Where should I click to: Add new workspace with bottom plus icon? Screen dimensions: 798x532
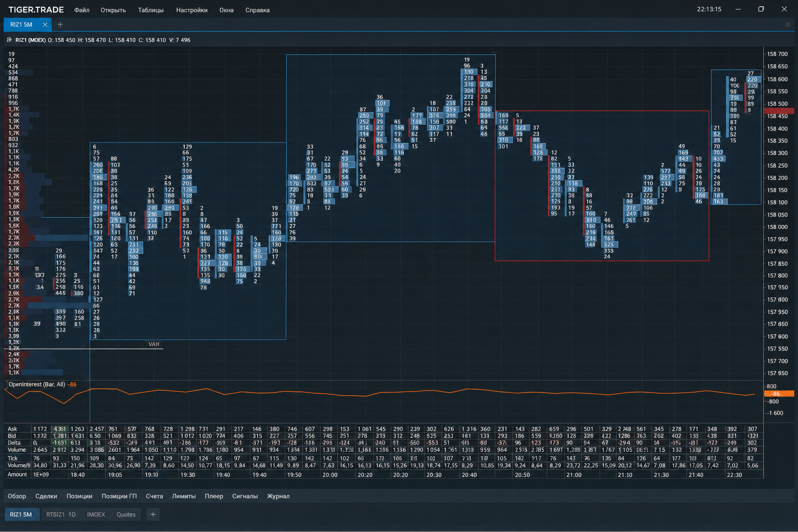153,514
